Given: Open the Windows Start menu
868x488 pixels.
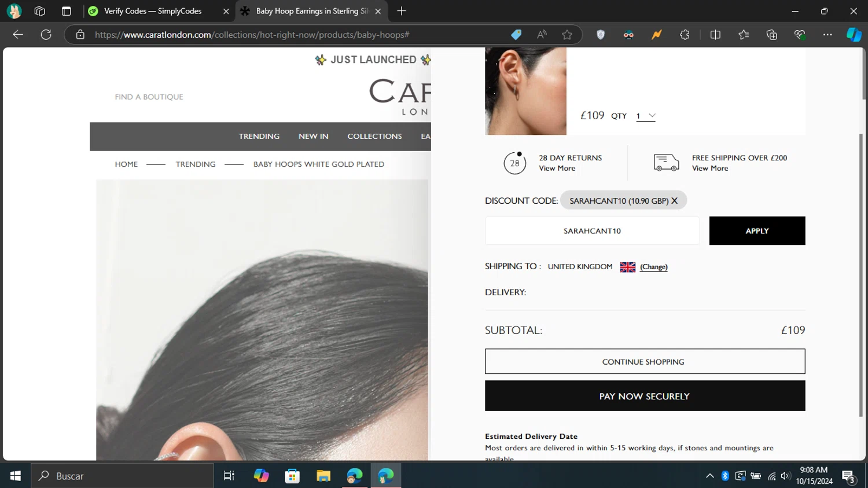Looking at the screenshot, I should [x=16, y=476].
